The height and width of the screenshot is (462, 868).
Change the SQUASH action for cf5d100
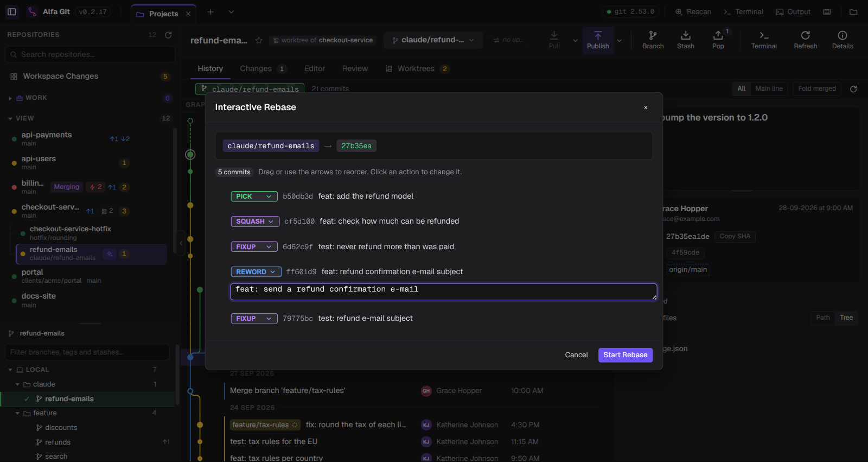(255, 221)
